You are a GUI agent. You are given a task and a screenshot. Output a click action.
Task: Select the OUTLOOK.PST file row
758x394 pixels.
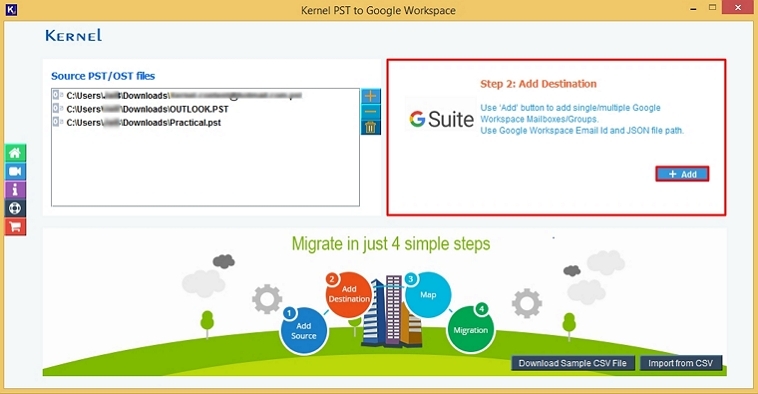205,109
